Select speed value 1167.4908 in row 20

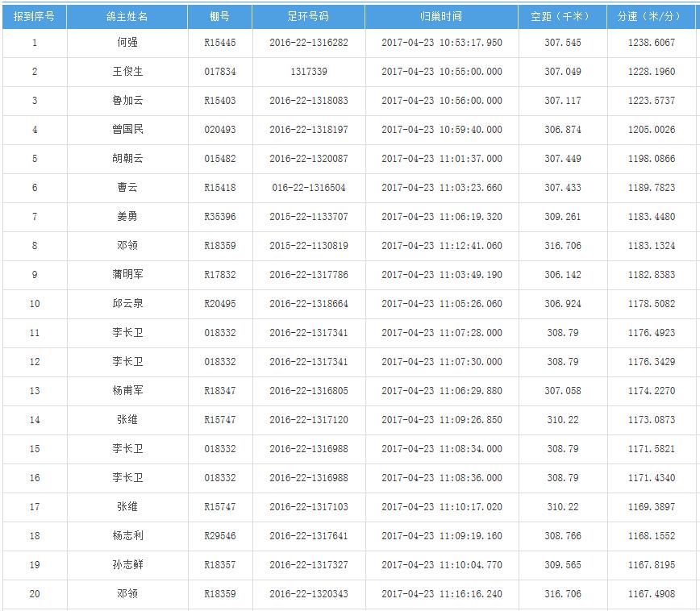(651, 594)
